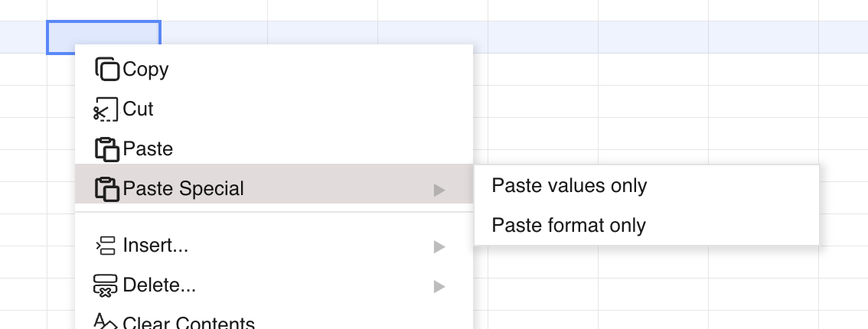Viewport: 868px width, 329px height.
Task: Select the Clear Contents text label
Action: pyautogui.click(x=188, y=323)
